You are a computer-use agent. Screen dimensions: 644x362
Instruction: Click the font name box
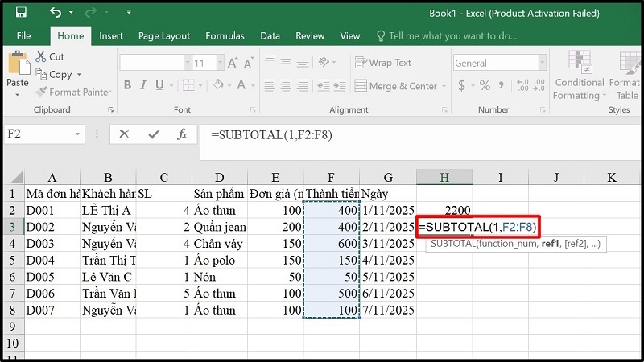tap(151, 63)
